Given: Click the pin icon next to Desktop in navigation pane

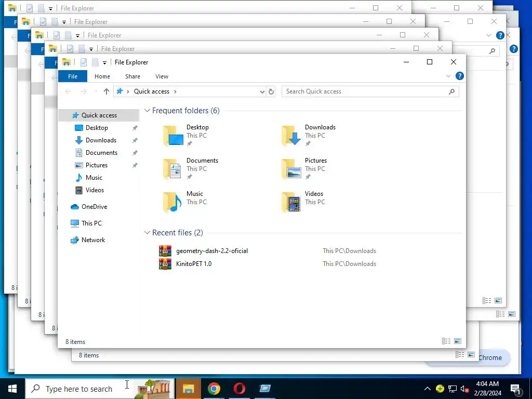Looking at the screenshot, I should click(135, 128).
